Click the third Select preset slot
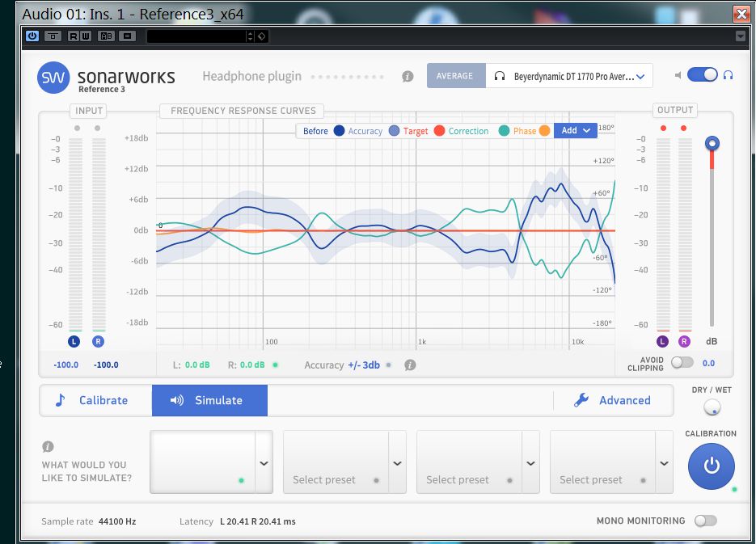 tap(469, 462)
